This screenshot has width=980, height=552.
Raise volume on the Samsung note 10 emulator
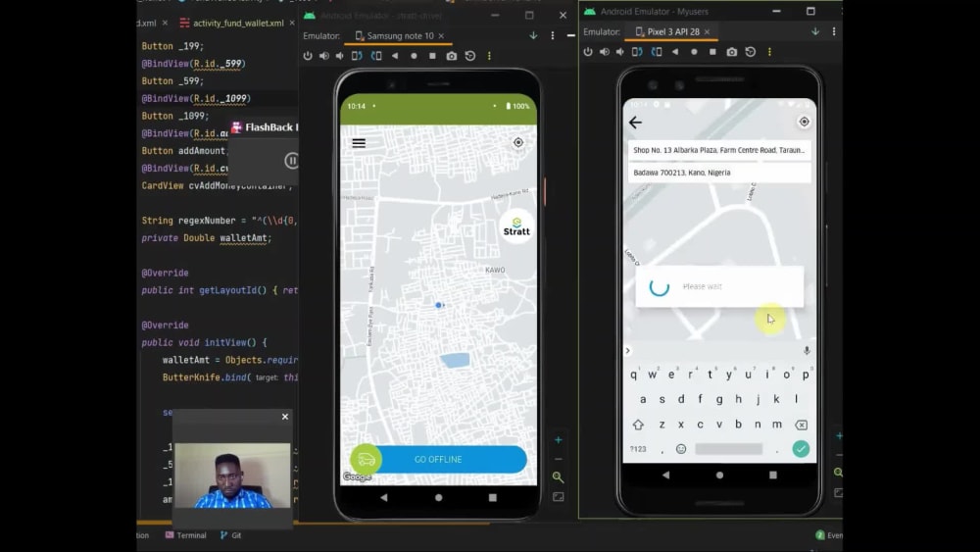click(x=323, y=56)
